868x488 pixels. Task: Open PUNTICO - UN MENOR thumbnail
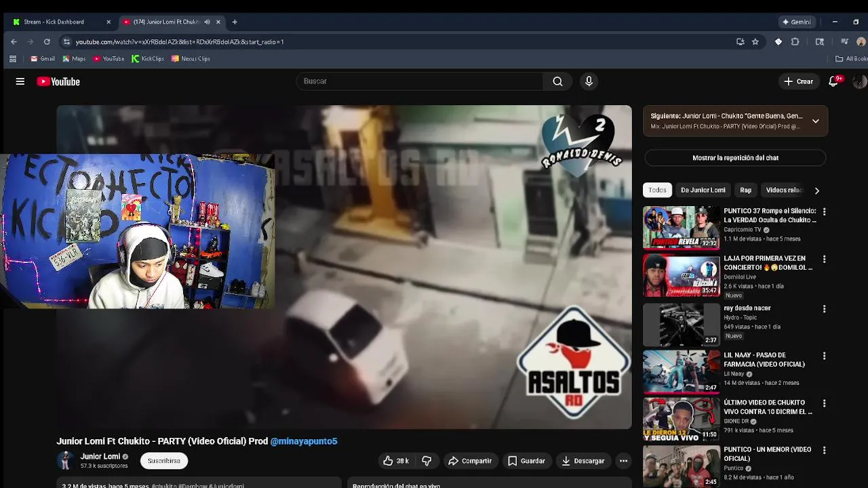tap(681, 466)
